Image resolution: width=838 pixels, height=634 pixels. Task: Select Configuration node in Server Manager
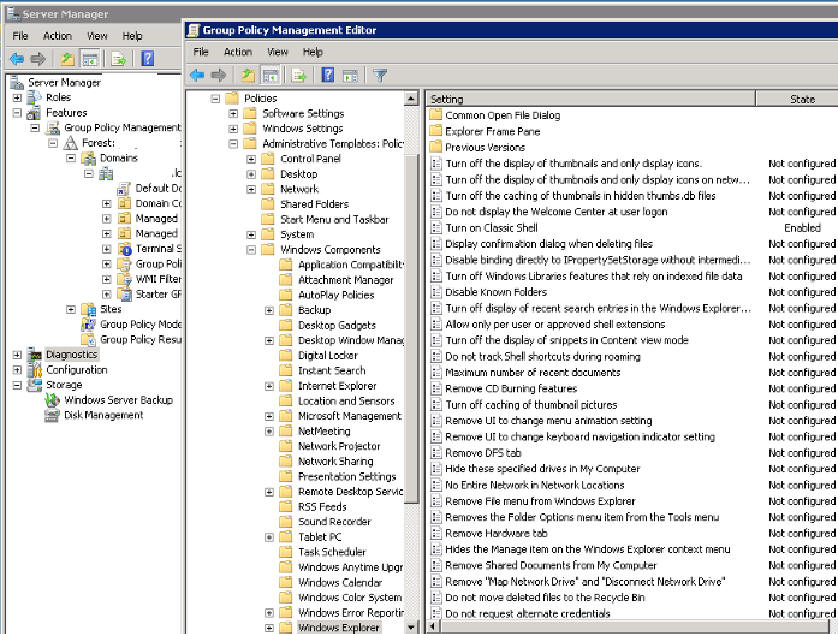[76, 370]
